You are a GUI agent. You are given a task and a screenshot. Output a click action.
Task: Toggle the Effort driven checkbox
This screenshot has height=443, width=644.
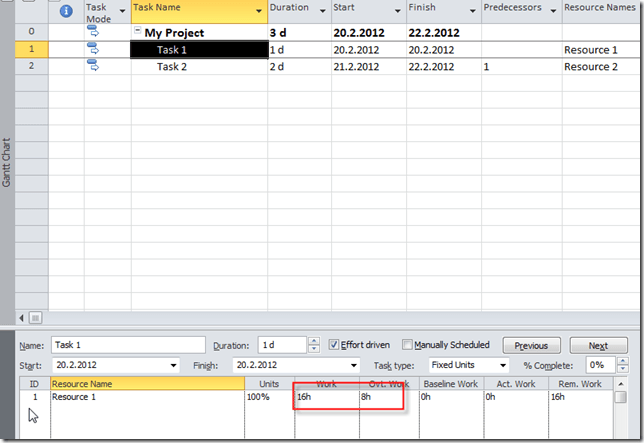point(335,346)
